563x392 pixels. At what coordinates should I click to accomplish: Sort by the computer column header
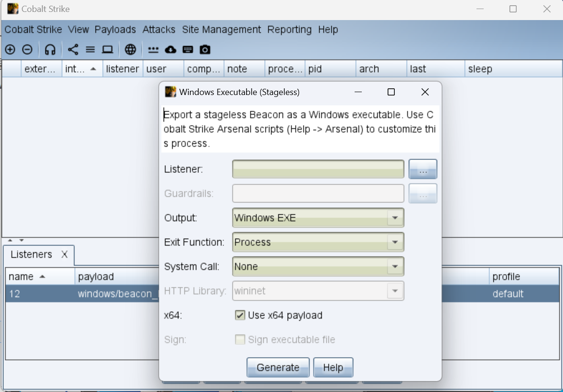tap(204, 69)
